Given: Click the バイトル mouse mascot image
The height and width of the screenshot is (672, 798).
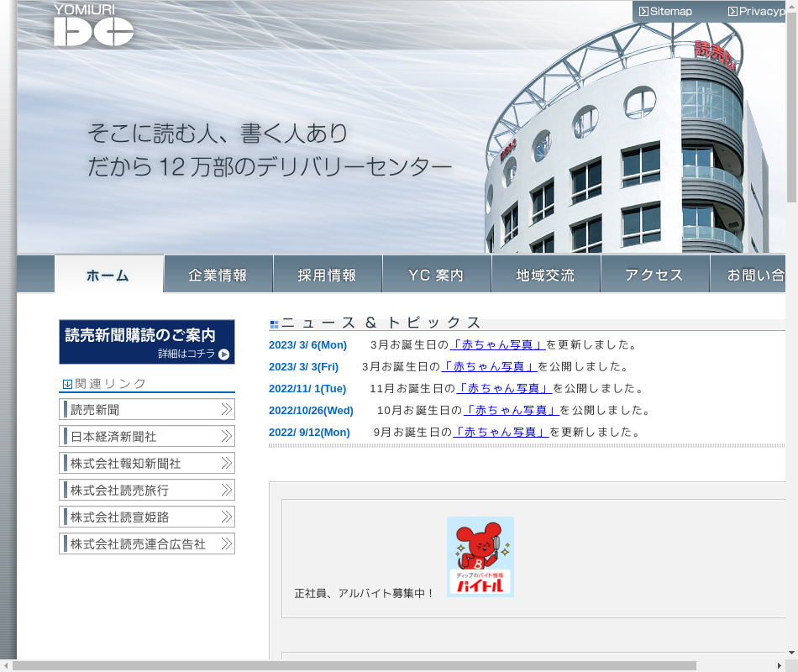Looking at the screenshot, I should pos(480,557).
